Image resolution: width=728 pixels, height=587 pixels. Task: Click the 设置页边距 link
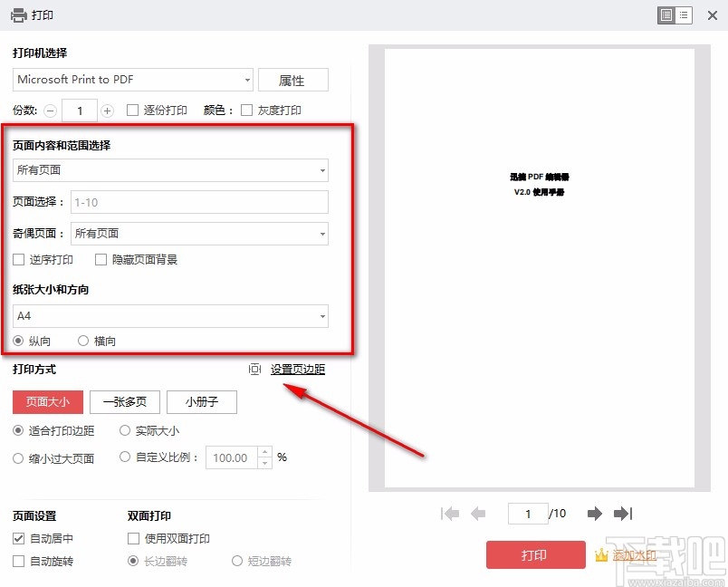coord(298,369)
